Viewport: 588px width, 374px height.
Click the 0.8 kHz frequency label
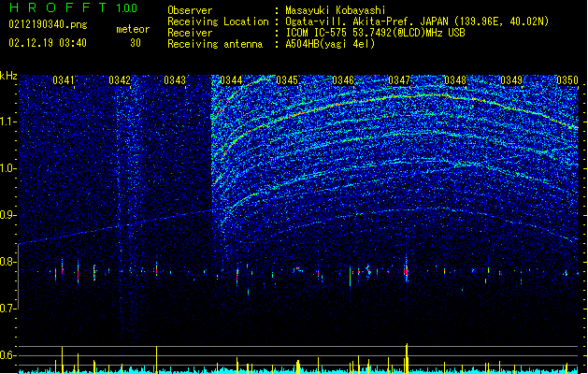click(8, 262)
